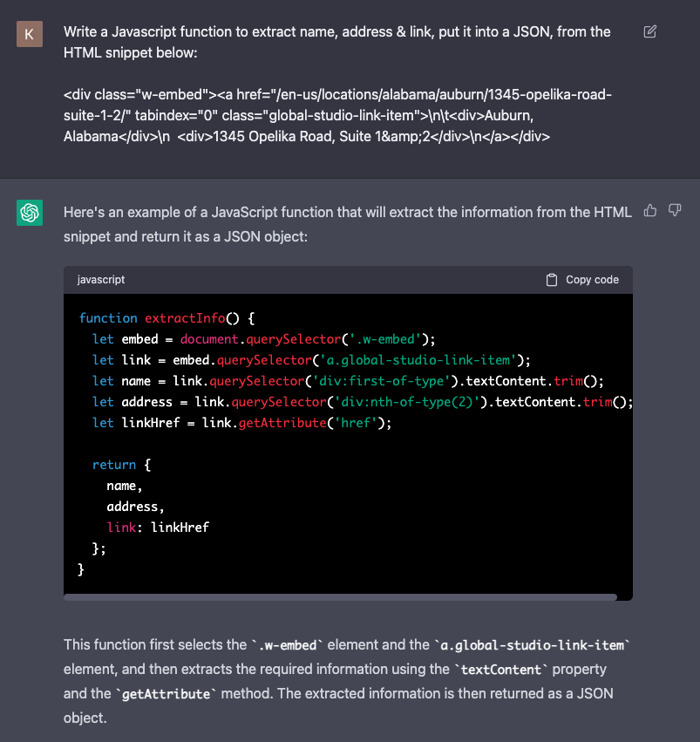The width and height of the screenshot is (700, 742).
Task: Click the 'return {' line in code
Action: click(x=121, y=465)
